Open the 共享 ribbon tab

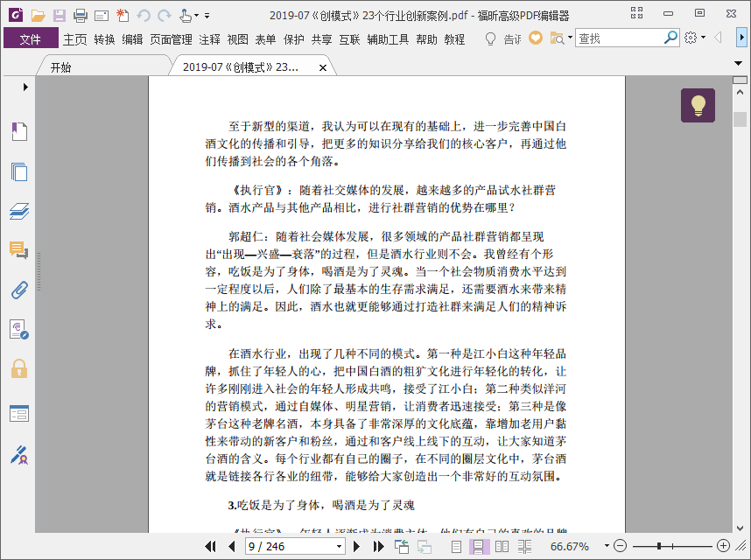click(321, 39)
